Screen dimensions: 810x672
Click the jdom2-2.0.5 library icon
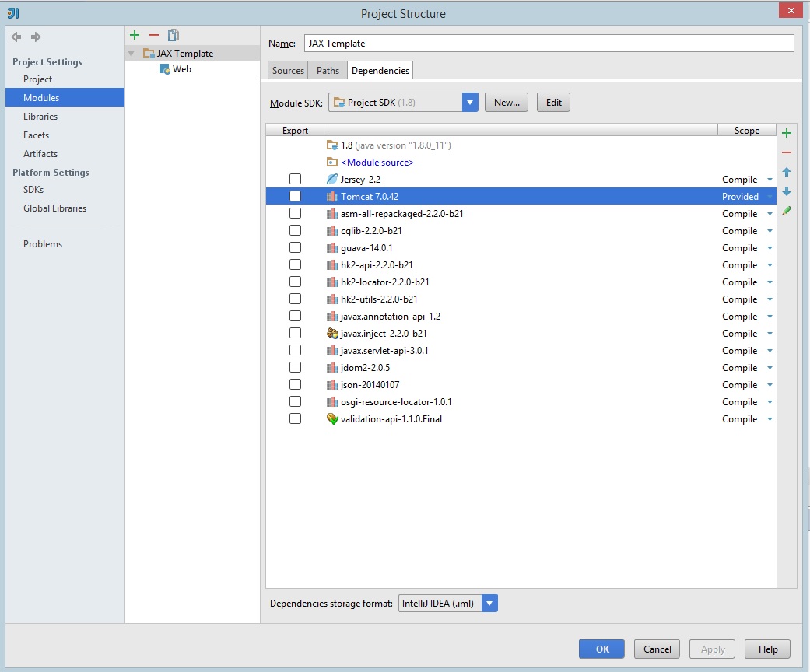(x=332, y=368)
